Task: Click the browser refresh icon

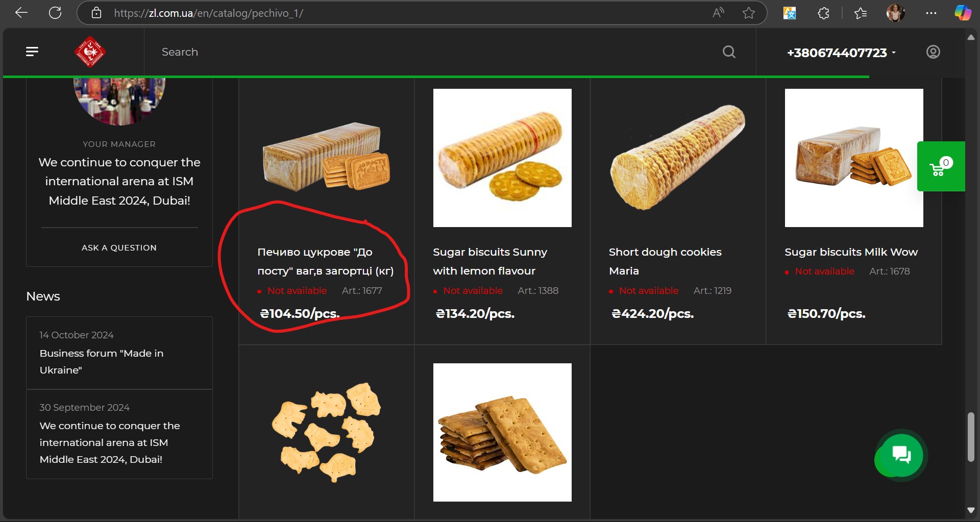Action: click(55, 13)
